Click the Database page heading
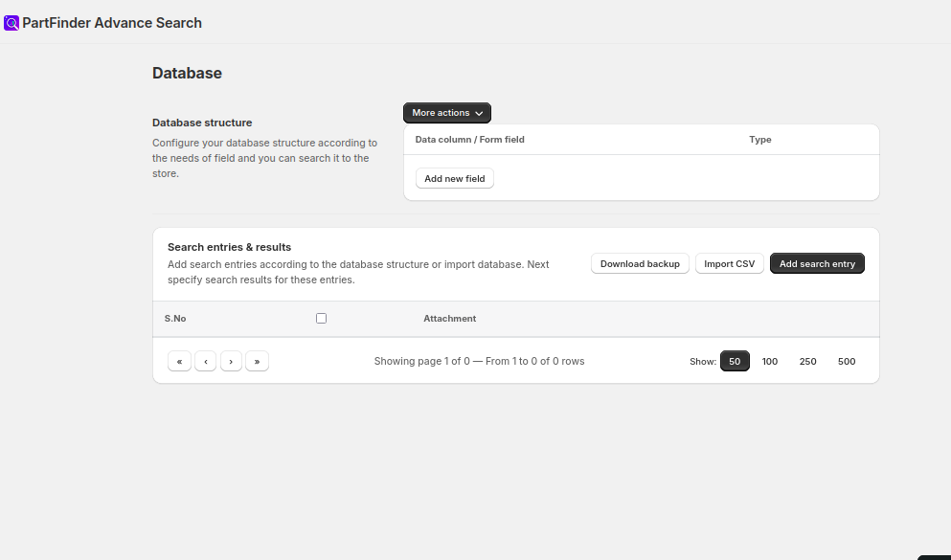Viewport: 951px width, 560px height. [187, 74]
